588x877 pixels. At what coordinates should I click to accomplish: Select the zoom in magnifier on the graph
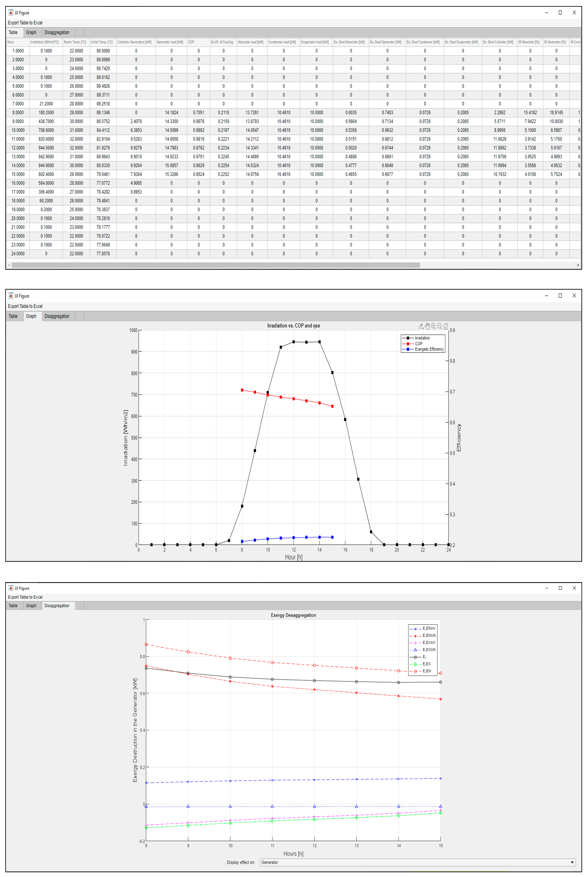click(x=433, y=326)
